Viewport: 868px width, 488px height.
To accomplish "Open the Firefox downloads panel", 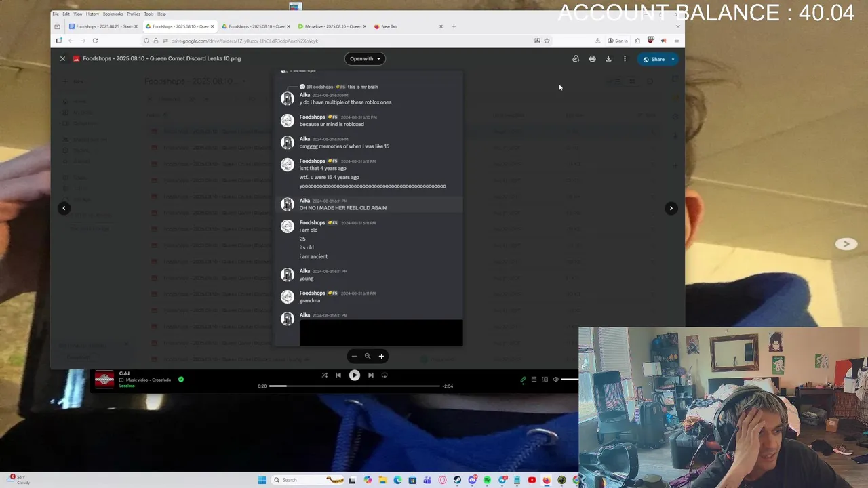I will tap(597, 41).
